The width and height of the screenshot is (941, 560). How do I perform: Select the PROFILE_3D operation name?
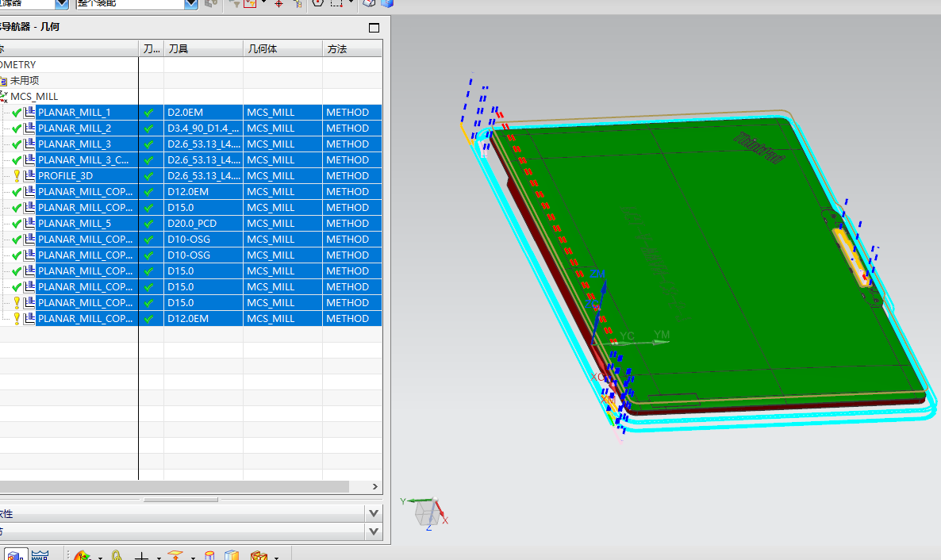point(65,176)
